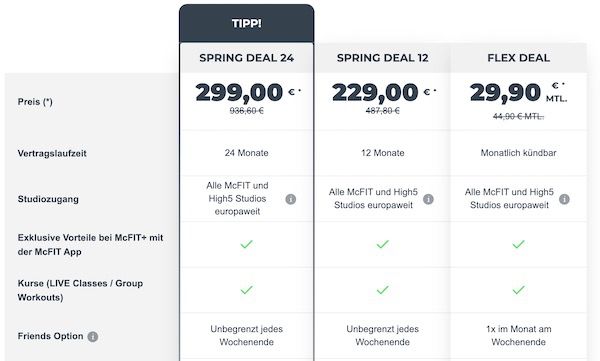Select the SPRING DEAL 12 column header
Viewport: 600px width, 361px height.
382,58
